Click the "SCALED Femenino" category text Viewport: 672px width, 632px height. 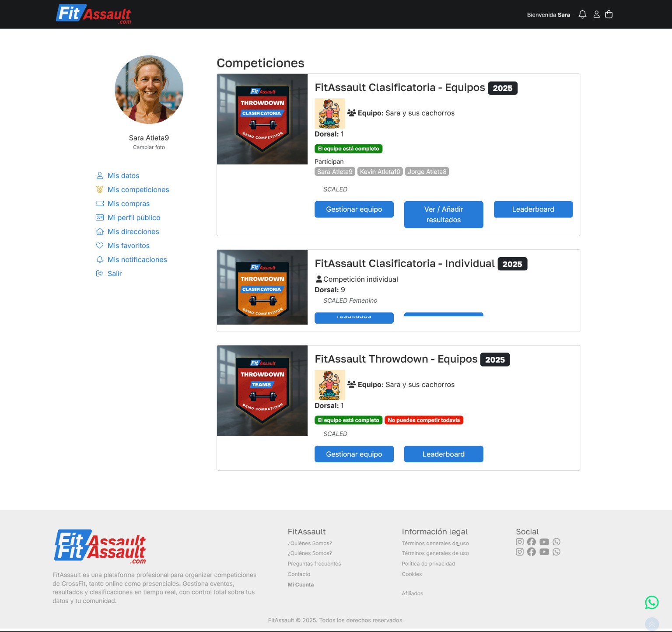point(350,300)
